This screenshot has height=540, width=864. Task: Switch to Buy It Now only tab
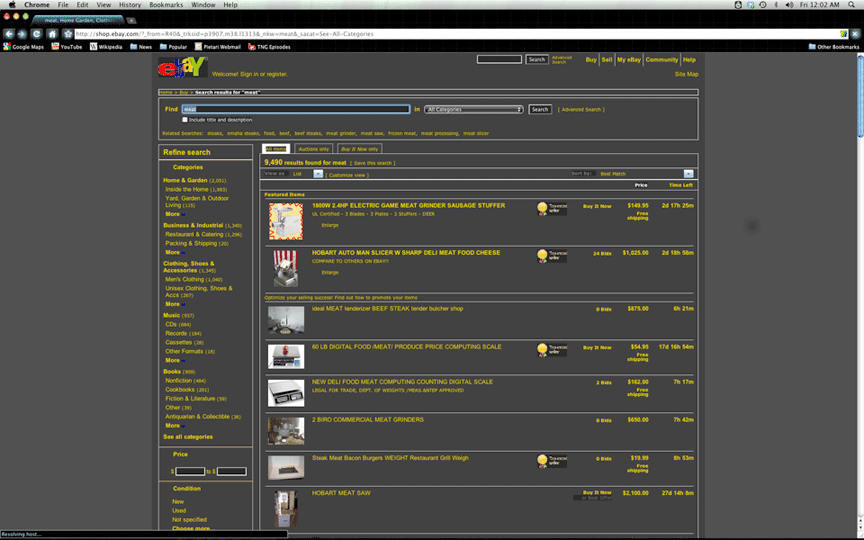coord(359,149)
